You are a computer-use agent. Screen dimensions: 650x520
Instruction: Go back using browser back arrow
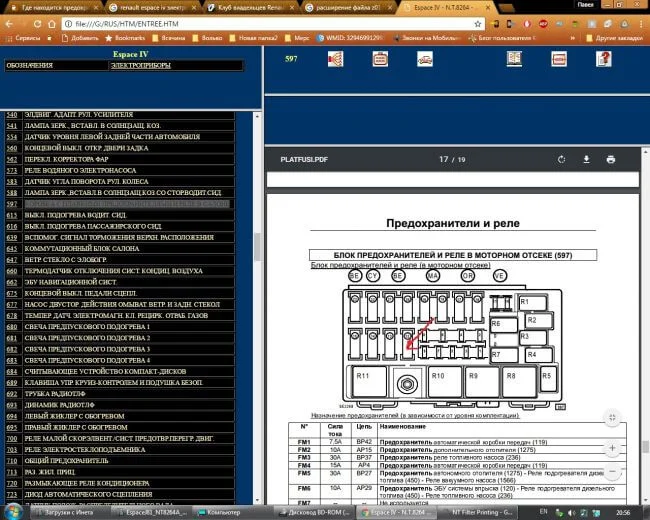[x=9, y=21]
